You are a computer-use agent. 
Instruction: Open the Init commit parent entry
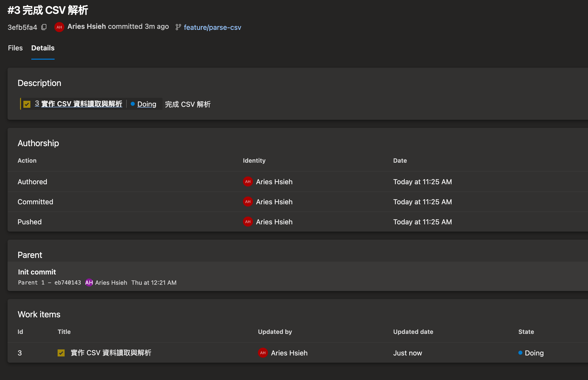37,272
